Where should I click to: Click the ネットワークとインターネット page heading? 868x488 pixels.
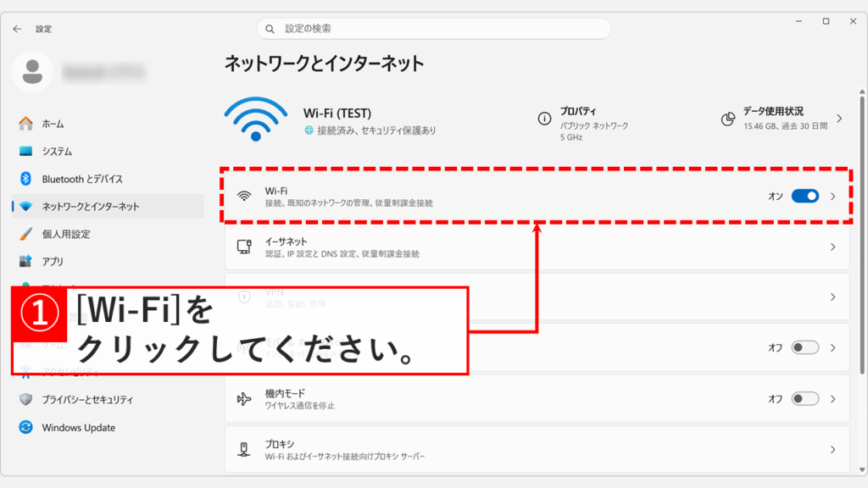pyautogui.click(x=325, y=64)
